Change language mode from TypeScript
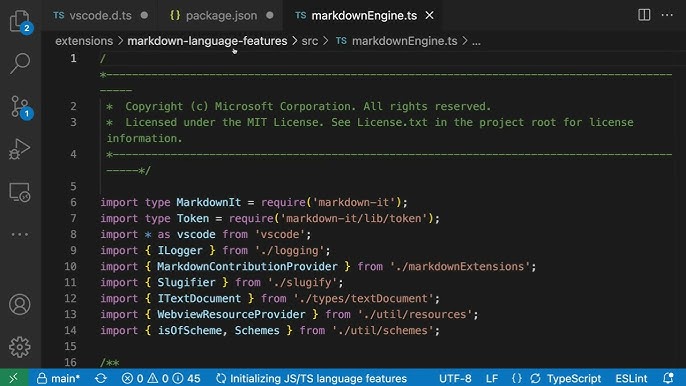Screen dimensions: 686x386 pyautogui.click(x=574, y=378)
